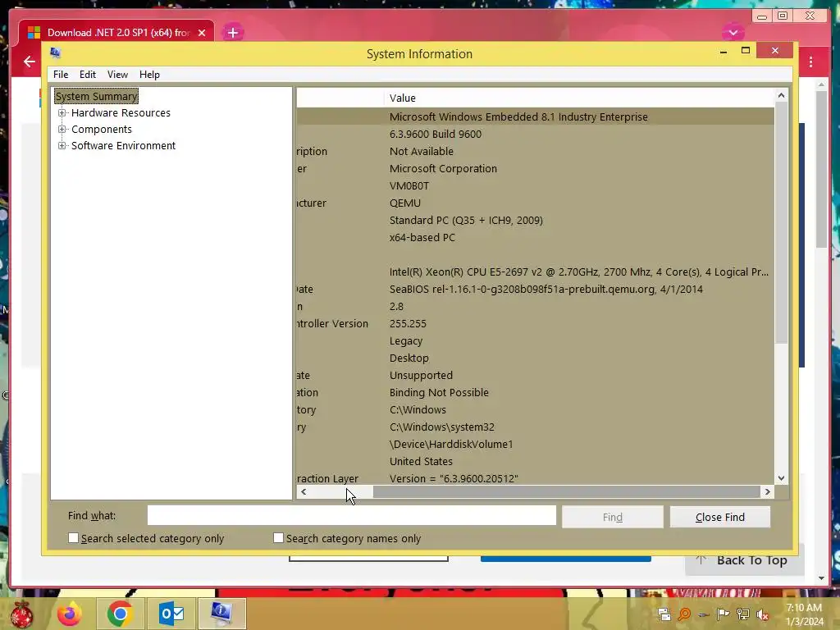840x630 pixels.
Task: Open the Help menu
Action: 149,75
